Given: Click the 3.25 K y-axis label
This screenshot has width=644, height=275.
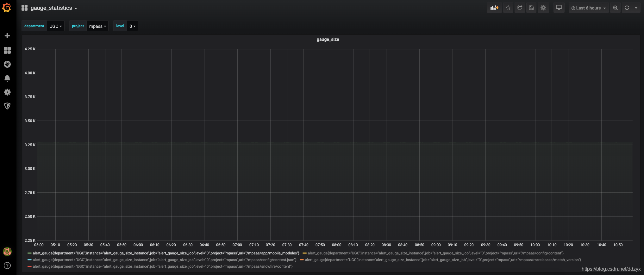Looking at the screenshot, I should (30, 145).
